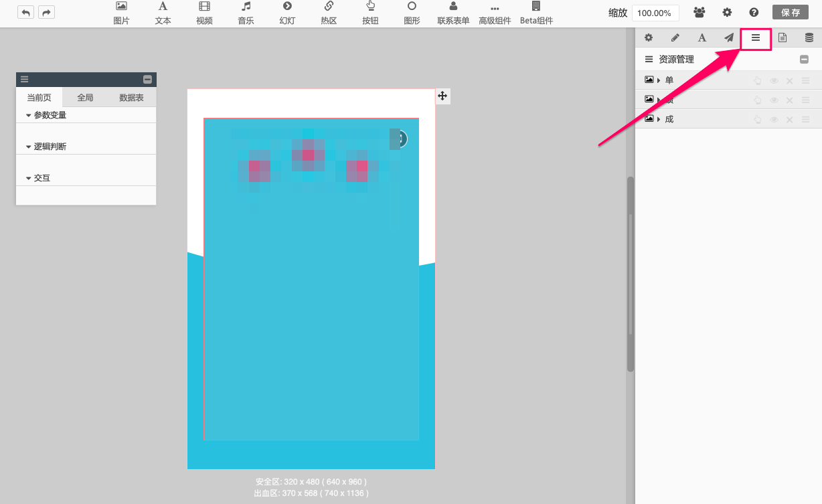Click the 缩放 zoom percentage field
Viewport: 822px width, 504px height.
point(654,13)
